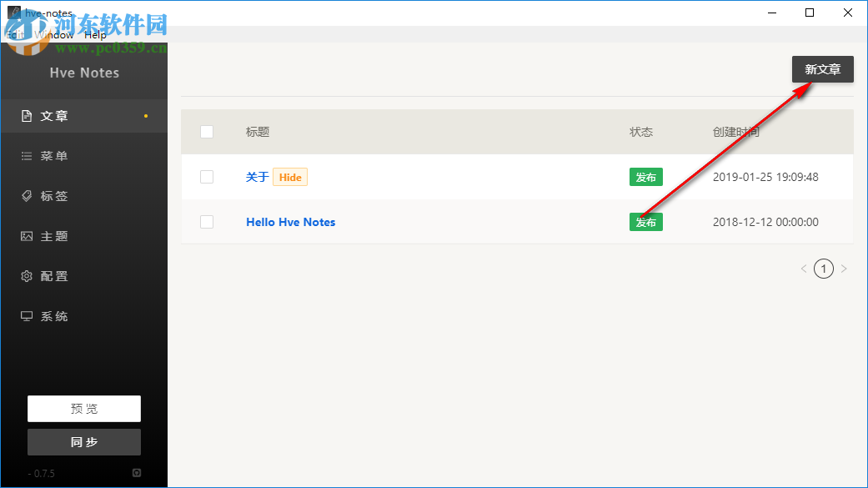Click the 系统 (System) monitor icon
The image size is (868, 488).
27,316
